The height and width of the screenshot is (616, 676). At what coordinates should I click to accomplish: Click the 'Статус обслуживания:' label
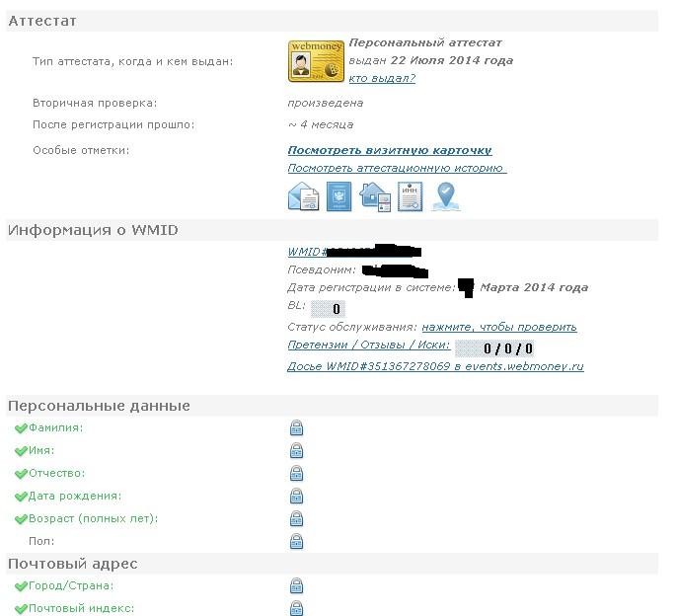click(x=352, y=327)
